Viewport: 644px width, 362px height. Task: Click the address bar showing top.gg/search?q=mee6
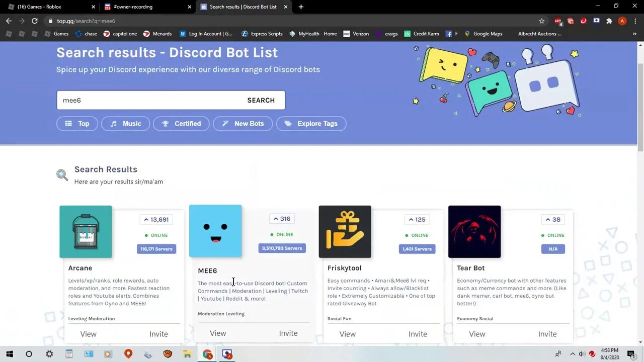[x=292, y=21]
